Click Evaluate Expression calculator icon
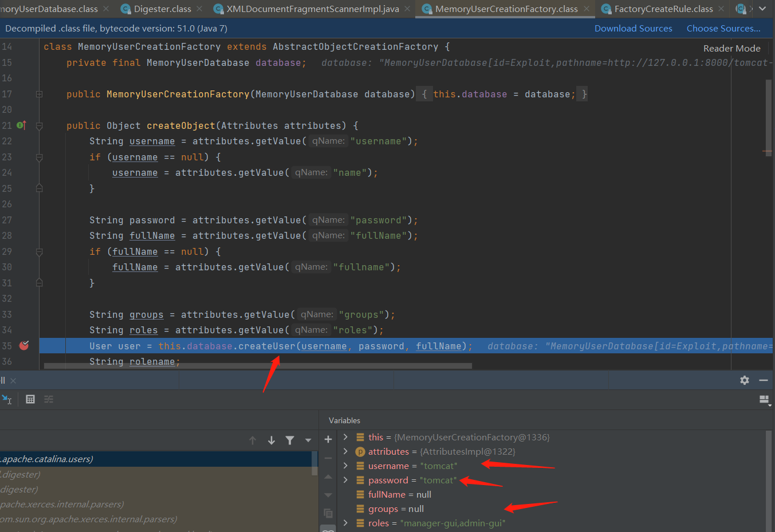 30,399
